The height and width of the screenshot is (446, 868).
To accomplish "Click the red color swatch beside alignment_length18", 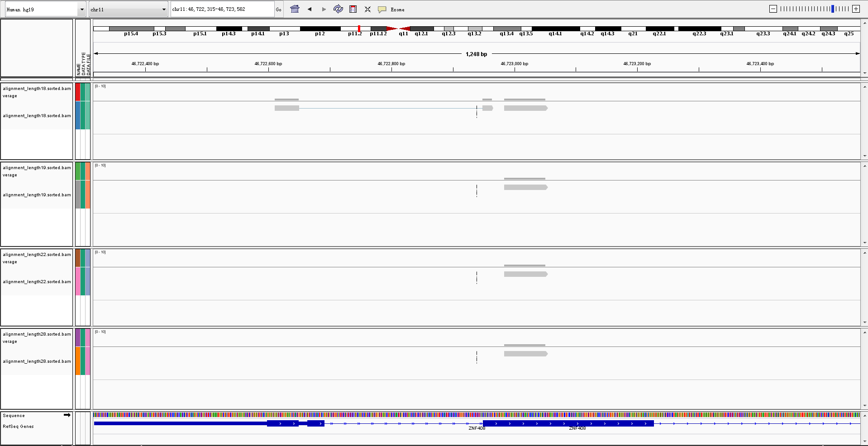I will (78, 92).
